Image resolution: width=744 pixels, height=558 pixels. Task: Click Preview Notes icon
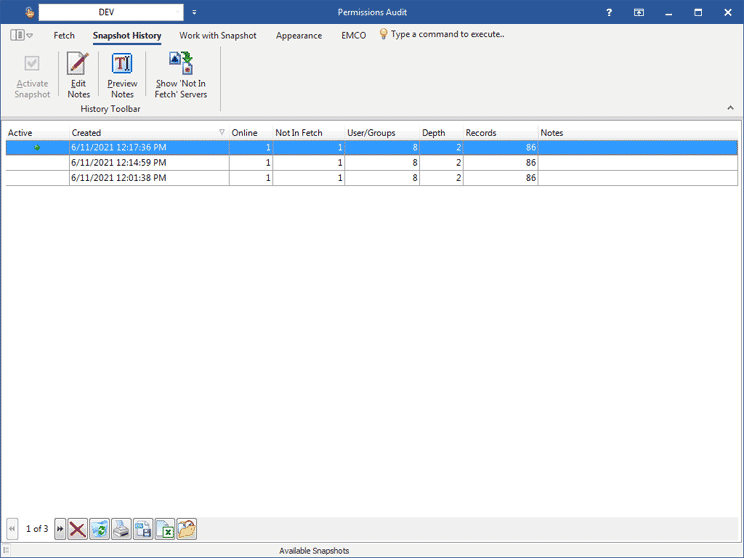point(122,75)
